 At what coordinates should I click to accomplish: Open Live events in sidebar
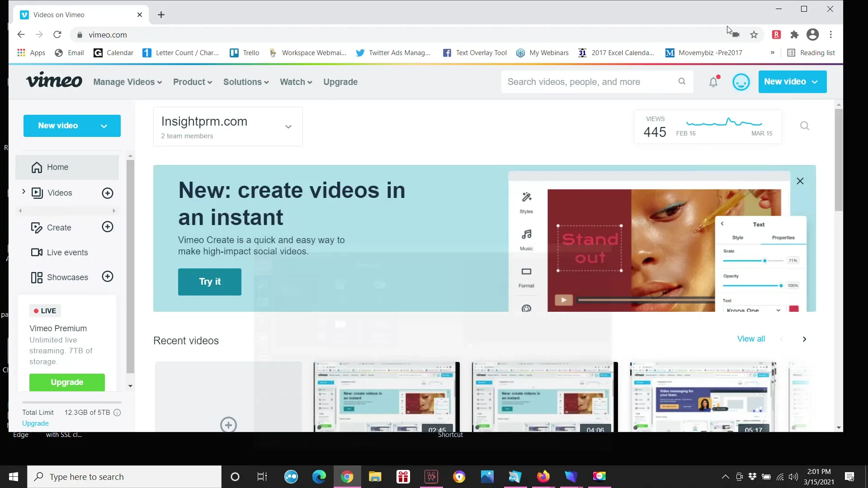(60, 253)
